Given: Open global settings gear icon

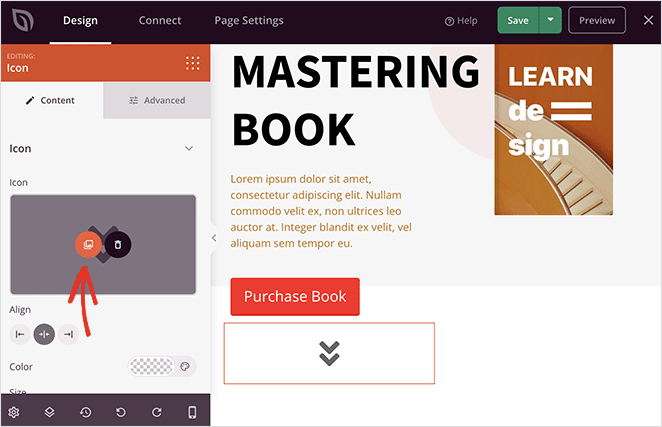Looking at the screenshot, I should [14, 412].
